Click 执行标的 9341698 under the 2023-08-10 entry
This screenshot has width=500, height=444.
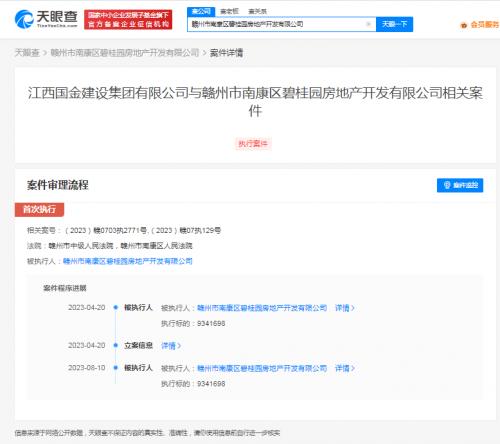click(193, 384)
